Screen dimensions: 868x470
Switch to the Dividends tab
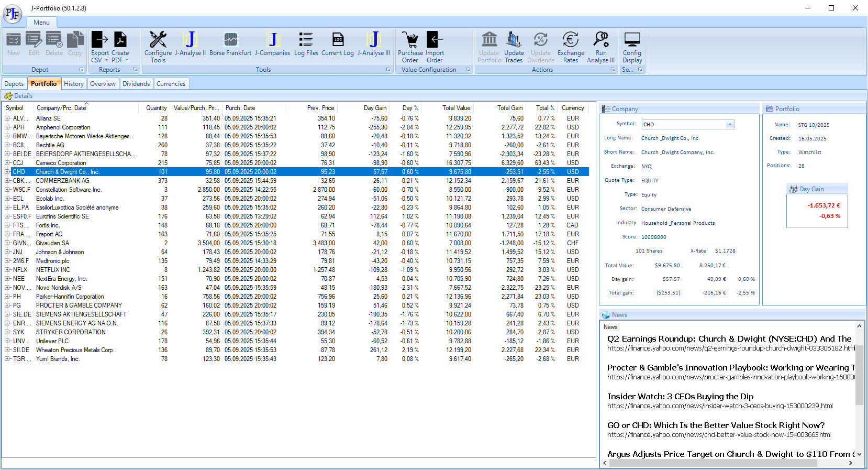point(136,84)
